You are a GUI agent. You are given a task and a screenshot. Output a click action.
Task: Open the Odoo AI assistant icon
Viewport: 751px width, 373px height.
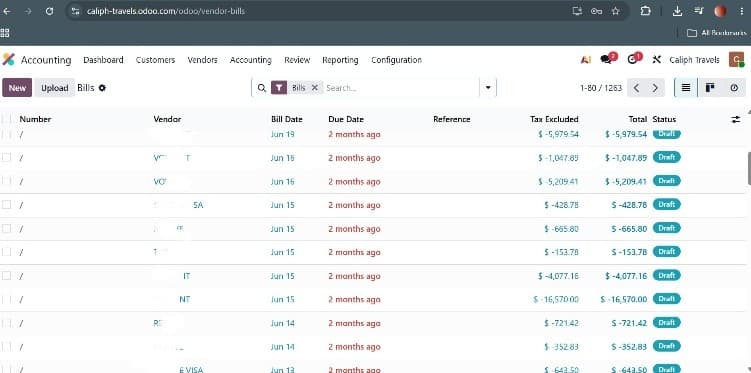[585, 60]
